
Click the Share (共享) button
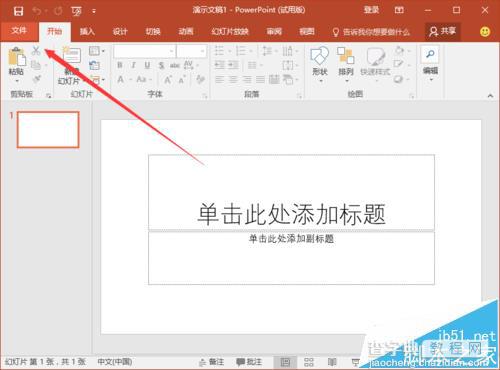coord(443,31)
